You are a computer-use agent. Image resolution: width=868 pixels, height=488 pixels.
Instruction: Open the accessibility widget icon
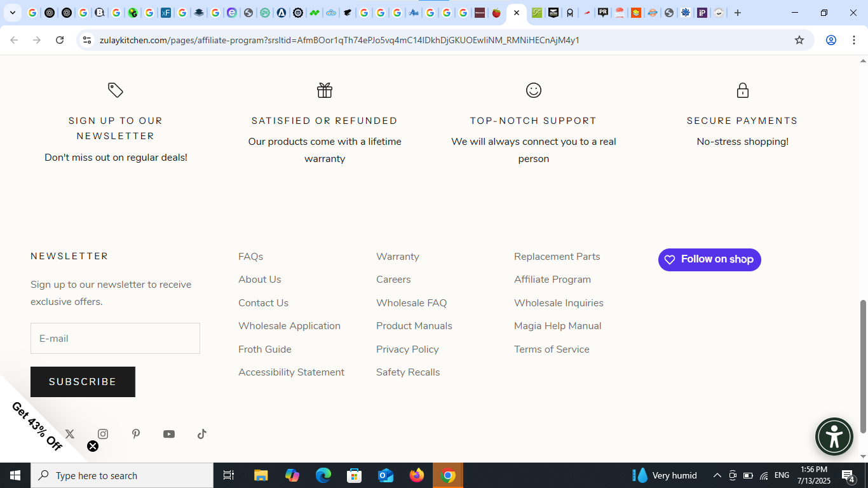click(x=834, y=437)
